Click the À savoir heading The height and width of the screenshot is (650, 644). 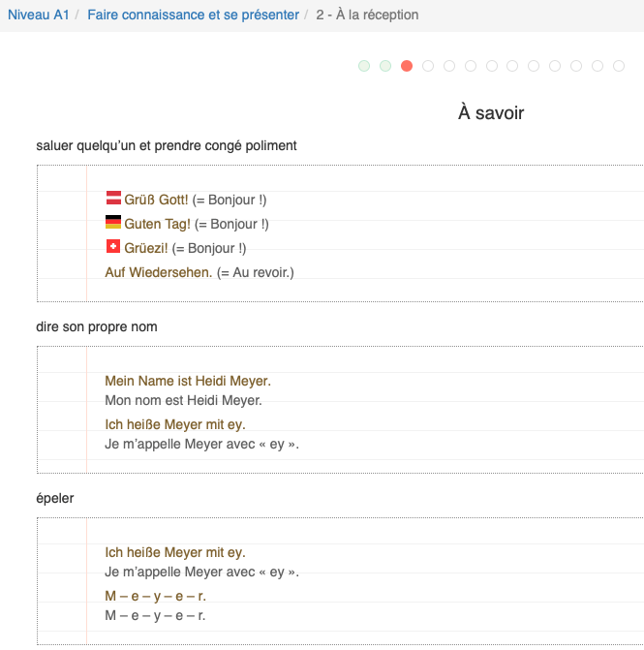point(491,113)
